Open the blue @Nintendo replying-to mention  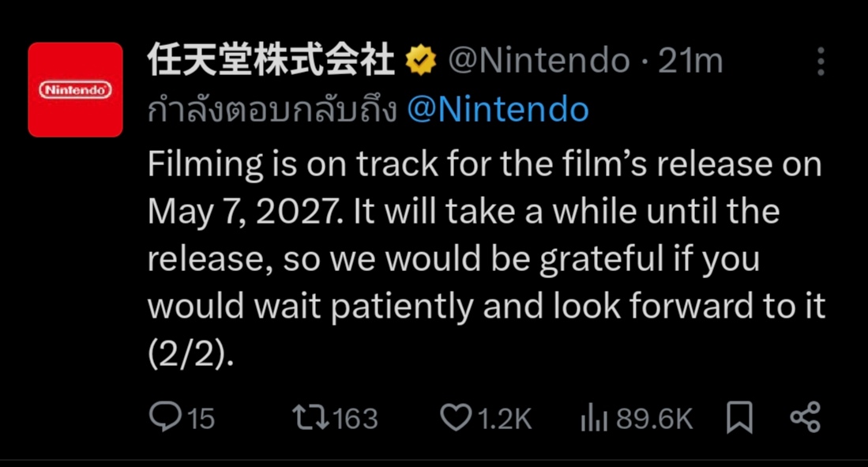tap(498, 111)
